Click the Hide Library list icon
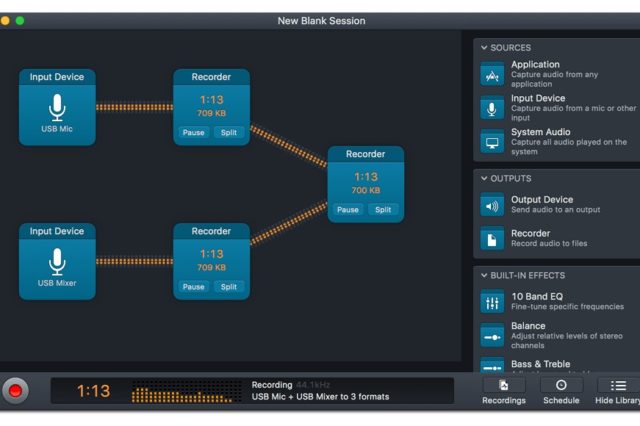The width and height of the screenshot is (640, 426). [618, 386]
